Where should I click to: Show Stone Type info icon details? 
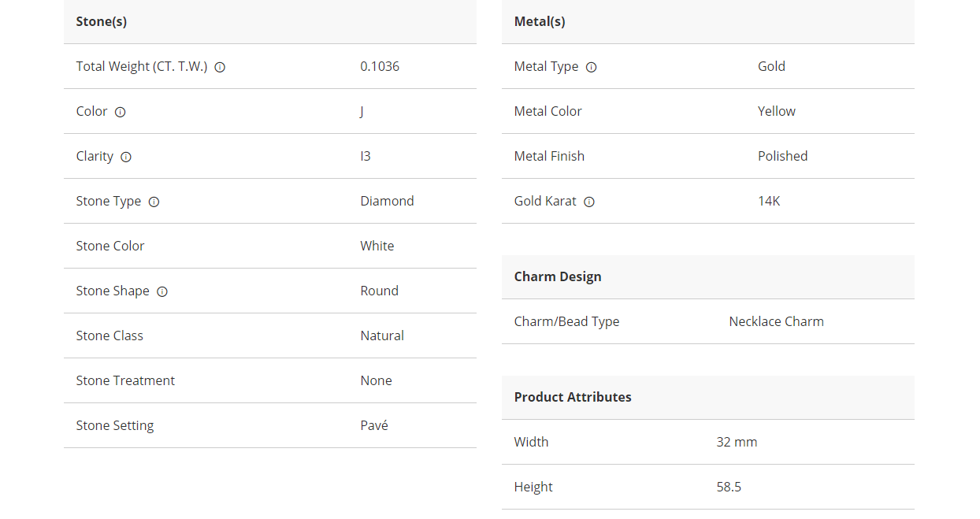pos(154,202)
